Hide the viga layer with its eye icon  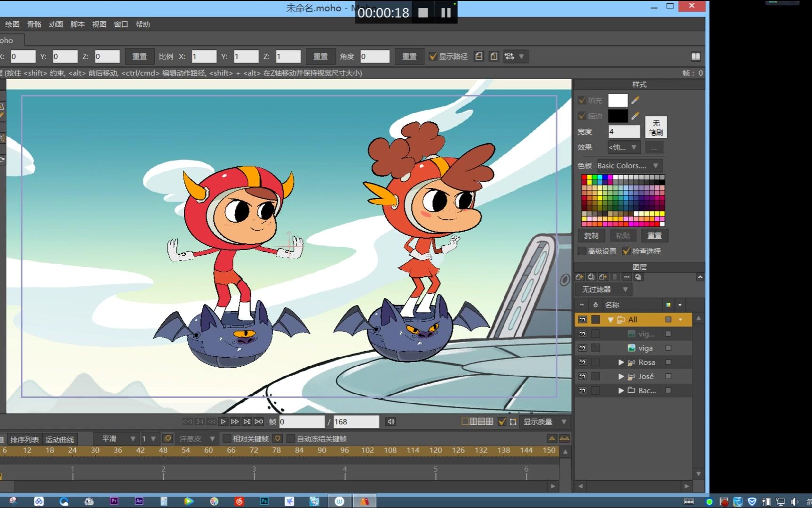(582, 348)
